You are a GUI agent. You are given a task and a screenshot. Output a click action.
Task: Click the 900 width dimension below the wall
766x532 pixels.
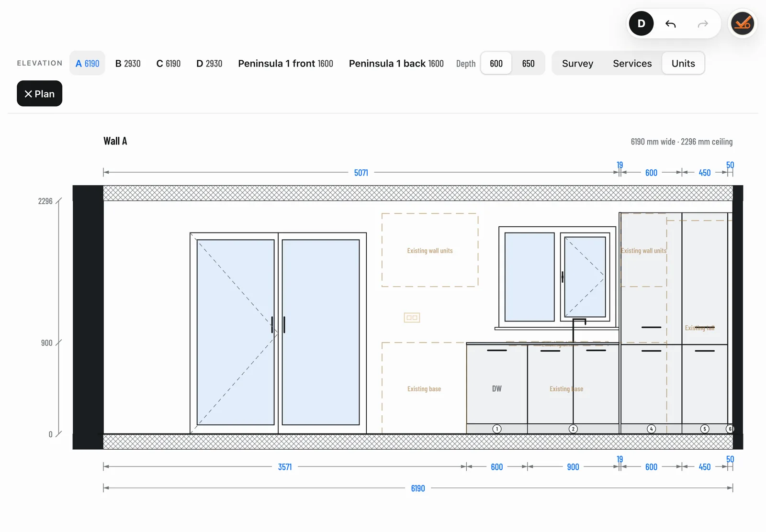[573, 467]
